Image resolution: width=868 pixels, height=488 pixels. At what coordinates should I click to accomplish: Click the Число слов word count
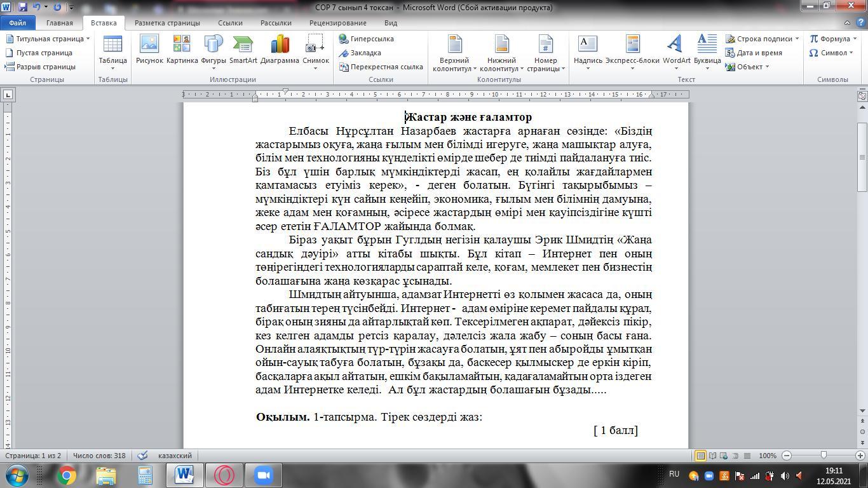(99, 456)
